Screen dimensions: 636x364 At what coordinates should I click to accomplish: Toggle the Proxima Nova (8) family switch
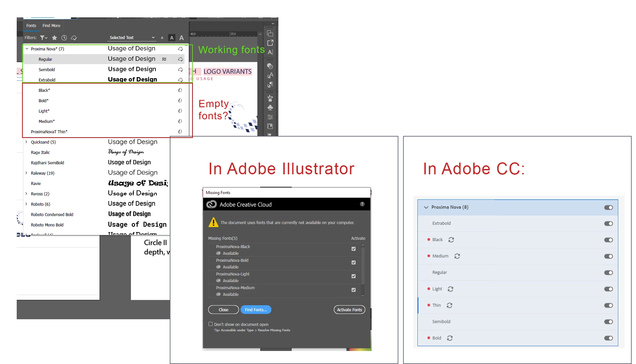point(608,207)
